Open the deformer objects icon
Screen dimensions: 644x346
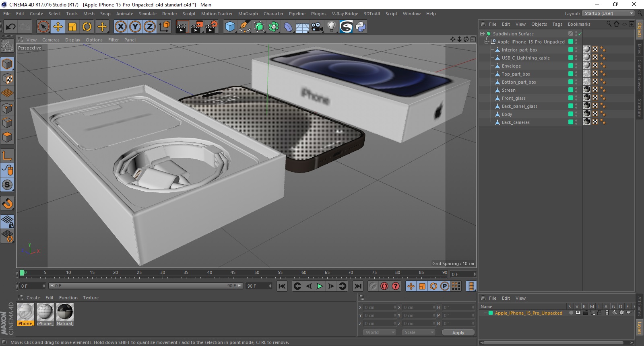288,27
